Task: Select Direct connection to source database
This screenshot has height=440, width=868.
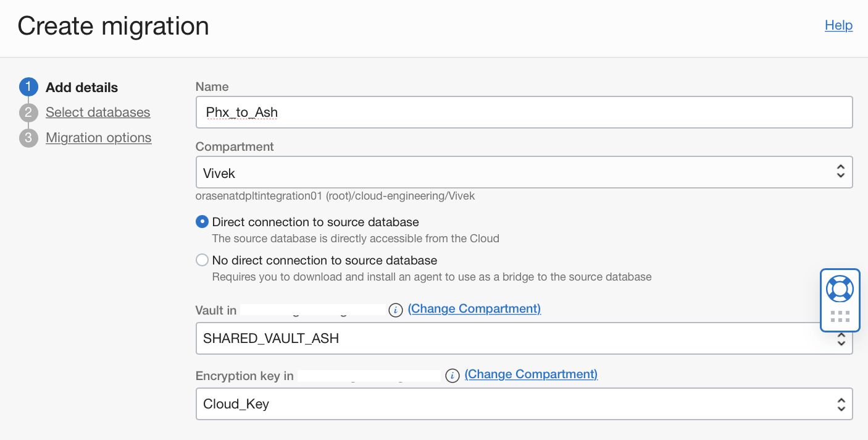Action: coord(202,222)
